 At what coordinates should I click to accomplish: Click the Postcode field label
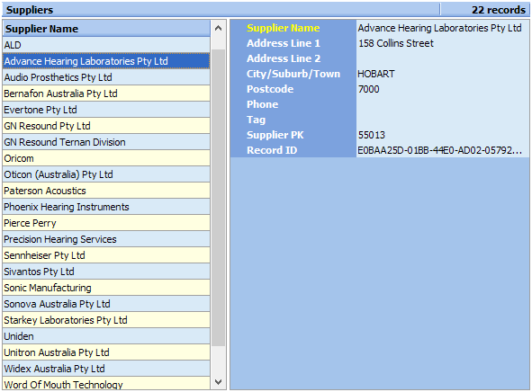click(270, 89)
